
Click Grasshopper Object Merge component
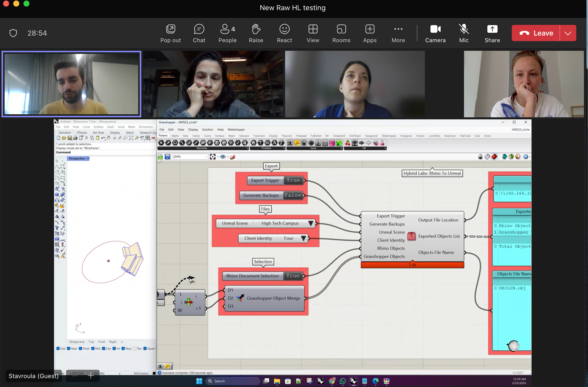[x=264, y=298]
